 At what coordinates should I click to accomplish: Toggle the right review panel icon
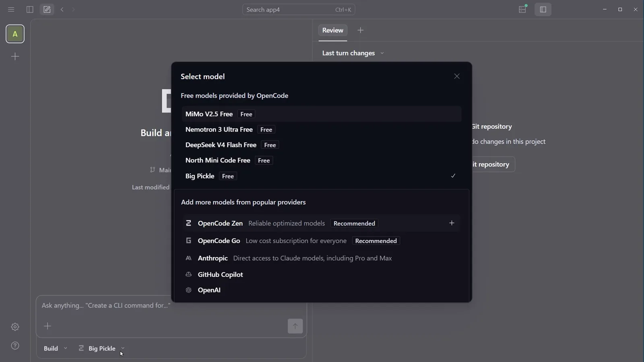click(x=543, y=9)
